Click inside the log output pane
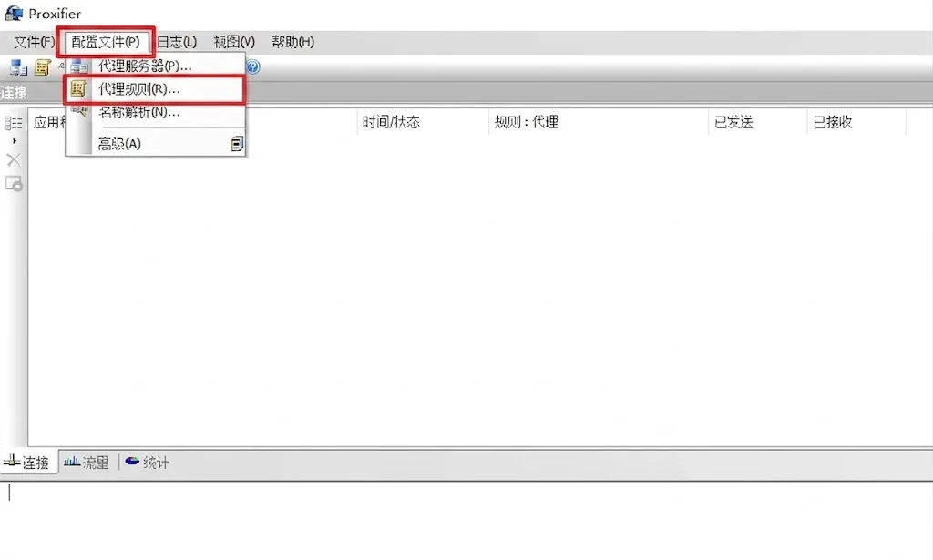The width and height of the screenshot is (933, 560). point(466,520)
